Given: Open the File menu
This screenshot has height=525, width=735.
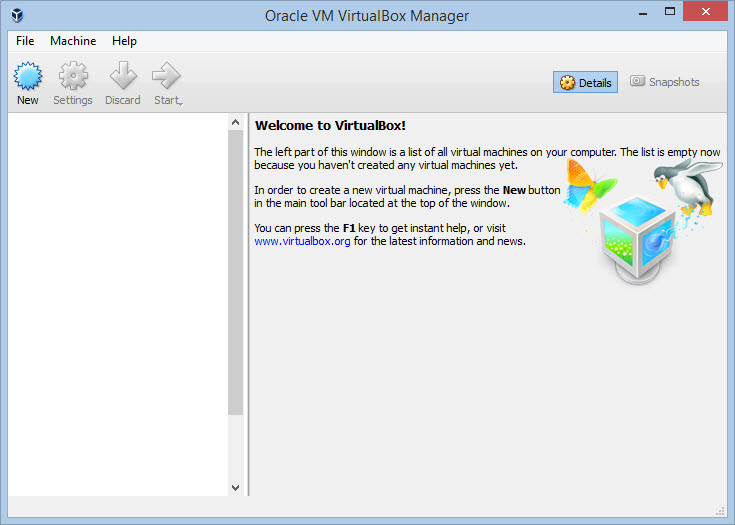Looking at the screenshot, I should 25,41.
